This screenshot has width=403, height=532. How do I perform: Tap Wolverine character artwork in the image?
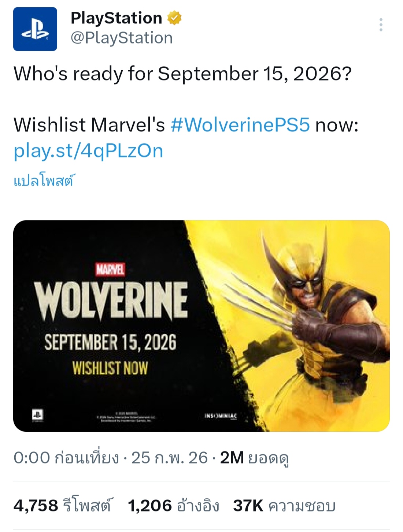[x=311, y=311]
